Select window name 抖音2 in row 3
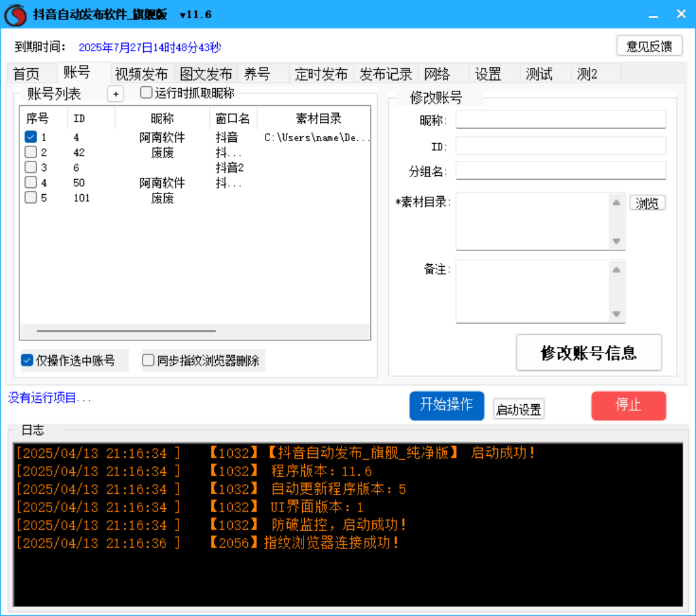 pos(230,168)
